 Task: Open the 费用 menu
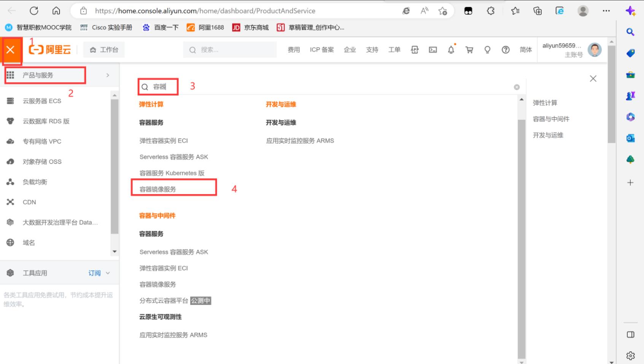[294, 50]
